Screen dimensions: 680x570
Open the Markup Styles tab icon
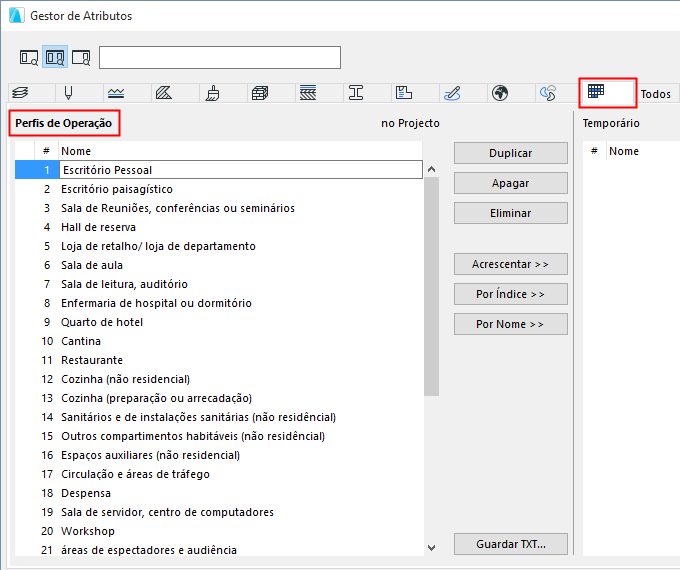(x=452, y=93)
